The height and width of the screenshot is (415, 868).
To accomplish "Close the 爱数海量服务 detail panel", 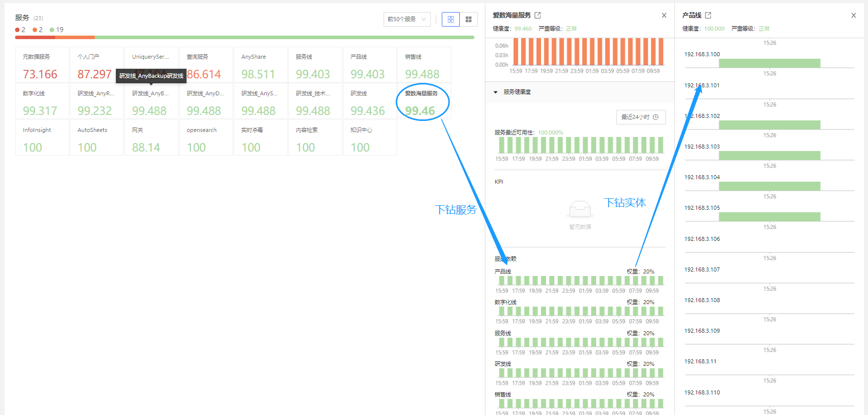I will (664, 16).
